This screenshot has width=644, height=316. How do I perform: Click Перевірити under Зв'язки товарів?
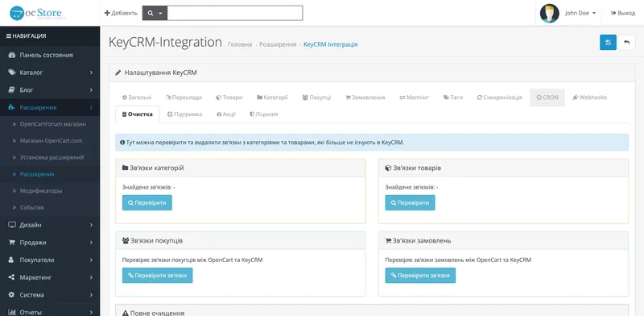410,203
